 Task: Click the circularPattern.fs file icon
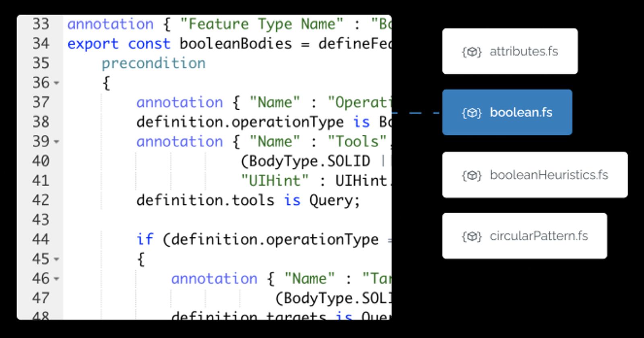tap(471, 237)
